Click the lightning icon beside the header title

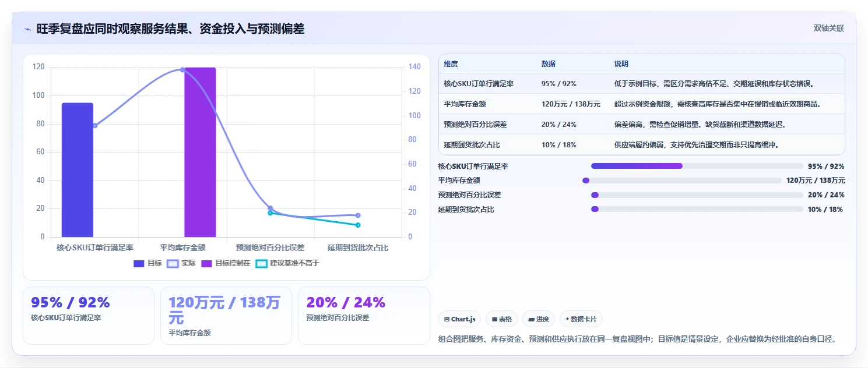(27, 29)
